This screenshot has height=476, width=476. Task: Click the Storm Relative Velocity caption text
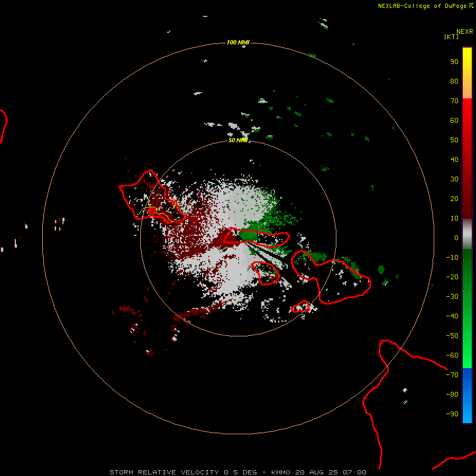237,472
